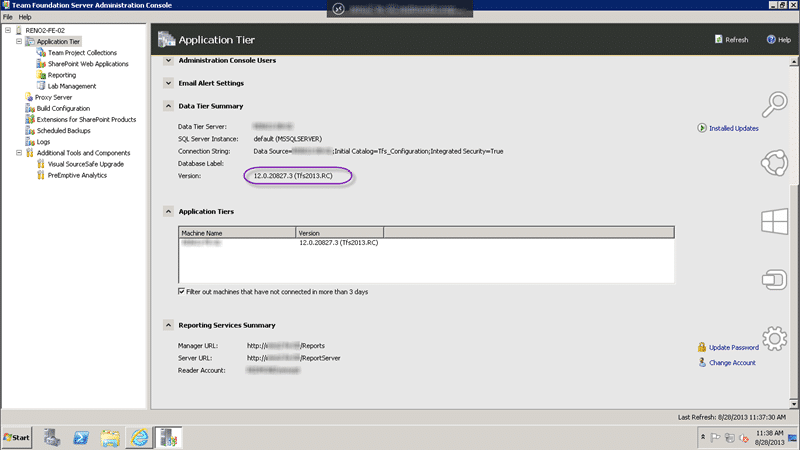This screenshot has width=800, height=450.
Task: Click the Refresh icon in the header
Action: pyautogui.click(x=718, y=39)
